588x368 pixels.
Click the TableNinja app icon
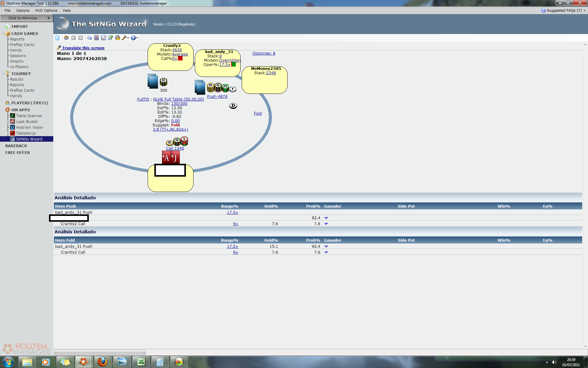click(13, 133)
